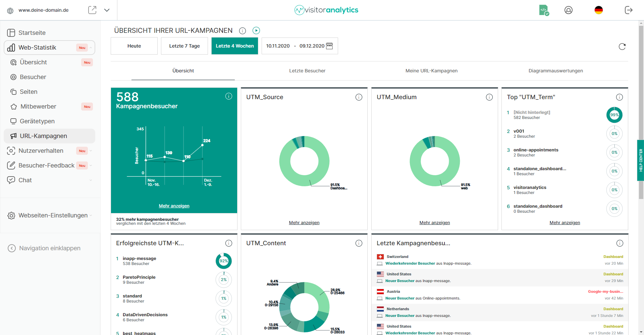Open the Google-my-busin... campaign link for Austria

pos(605,291)
